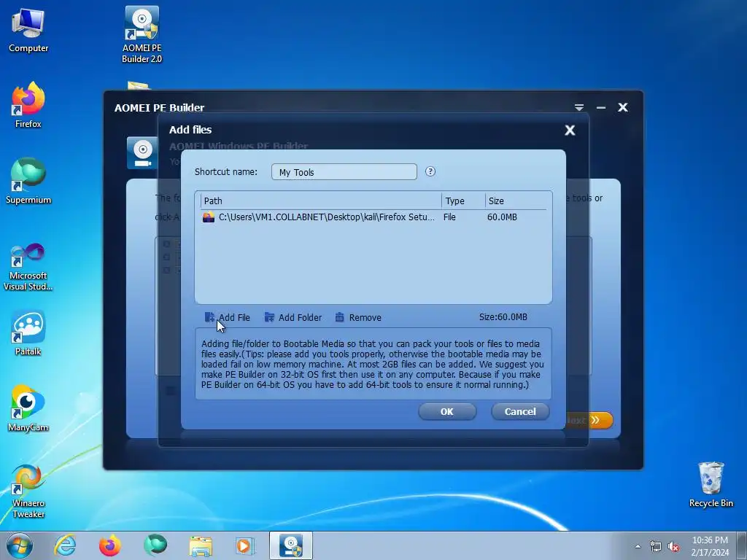
Task: Click the Remove button
Action: click(x=357, y=317)
